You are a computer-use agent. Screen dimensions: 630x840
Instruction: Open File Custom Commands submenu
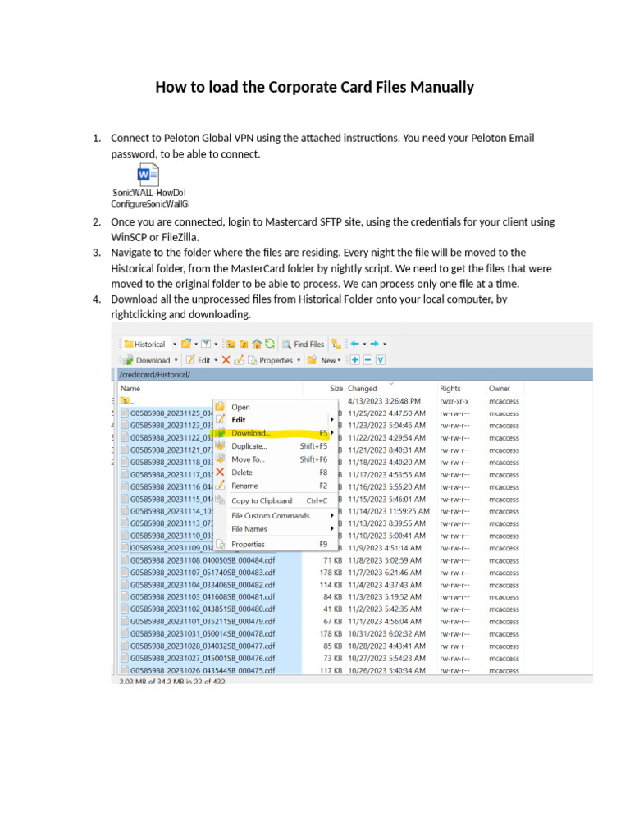tap(276, 516)
